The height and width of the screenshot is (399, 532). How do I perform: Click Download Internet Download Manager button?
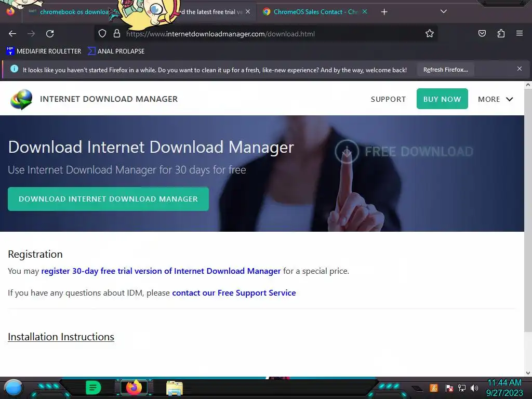pos(108,199)
